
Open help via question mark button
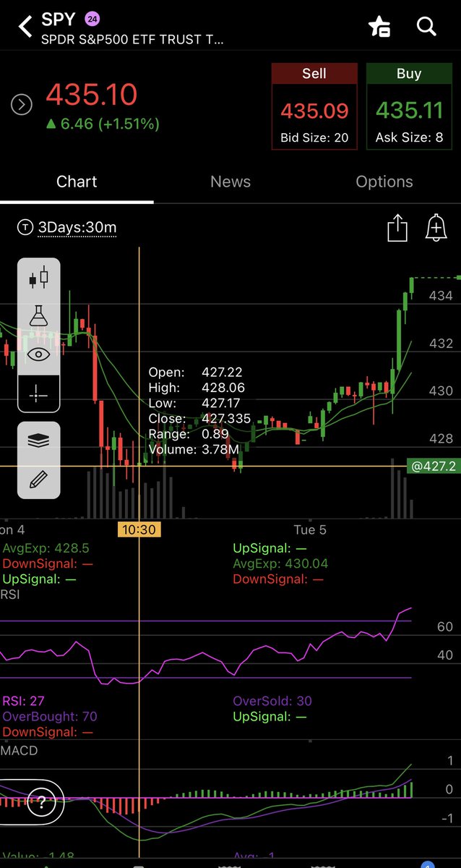(x=42, y=802)
